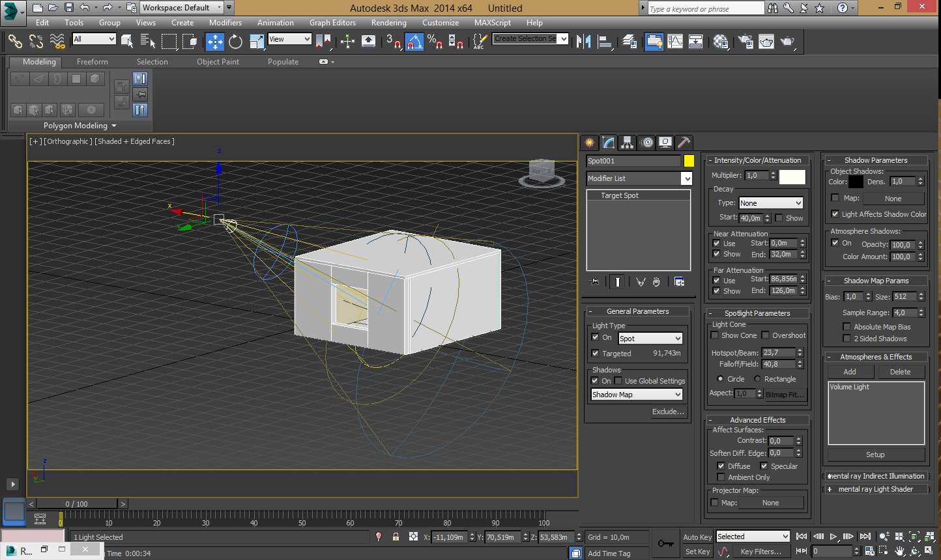
Task: Expand the Modifier List dropdown
Action: pos(686,178)
